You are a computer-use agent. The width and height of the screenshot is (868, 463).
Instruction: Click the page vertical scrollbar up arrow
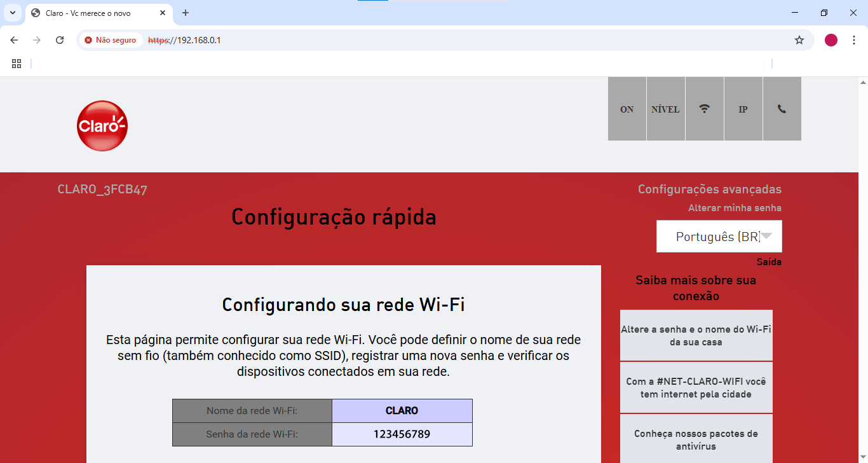click(x=863, y=83)
